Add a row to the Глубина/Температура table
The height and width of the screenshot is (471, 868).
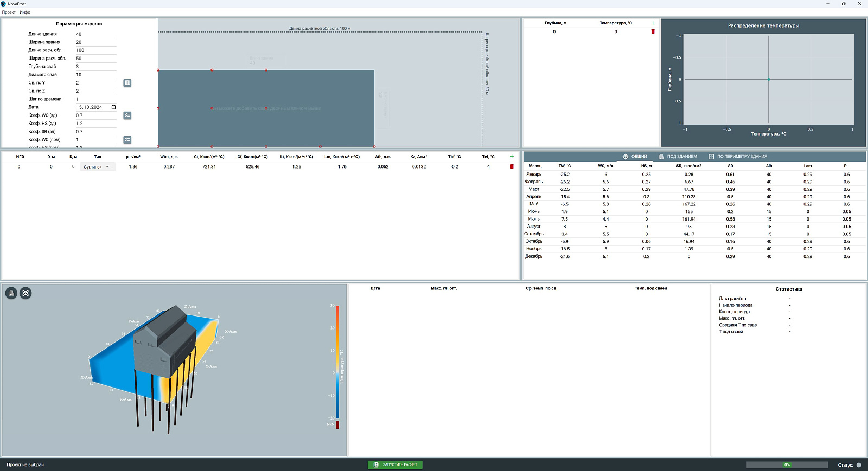pyautogui.click(x=653, y=23)
